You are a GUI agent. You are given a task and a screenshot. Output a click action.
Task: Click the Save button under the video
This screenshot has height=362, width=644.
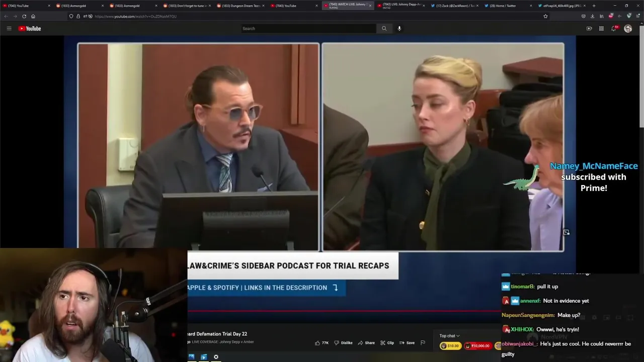[407, 343]
